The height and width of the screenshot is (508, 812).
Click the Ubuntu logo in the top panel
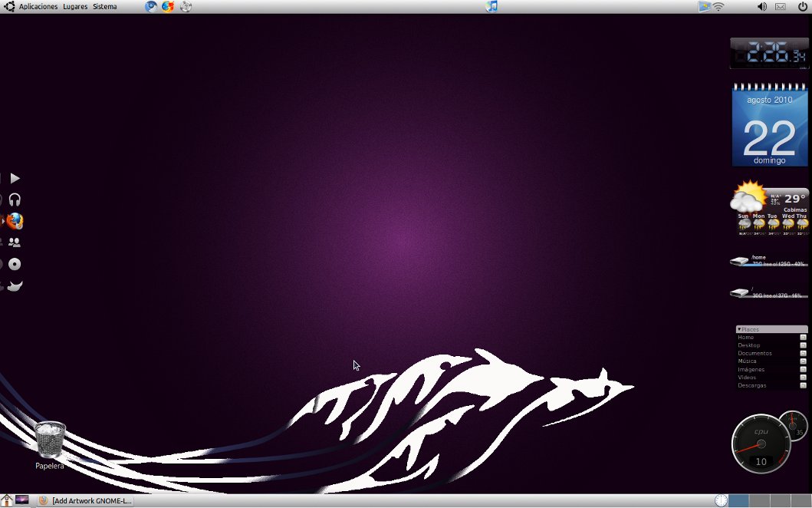[9, 7]
